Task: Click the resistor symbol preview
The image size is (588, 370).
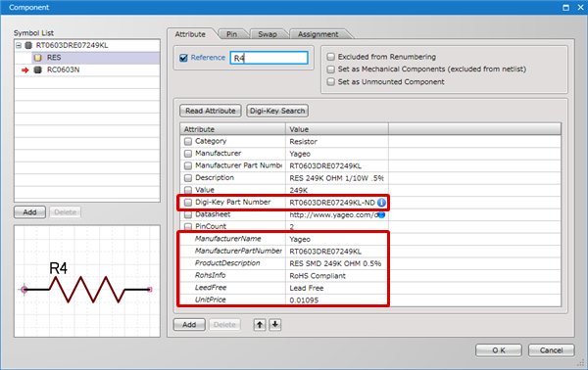Action: coord(87,281)
